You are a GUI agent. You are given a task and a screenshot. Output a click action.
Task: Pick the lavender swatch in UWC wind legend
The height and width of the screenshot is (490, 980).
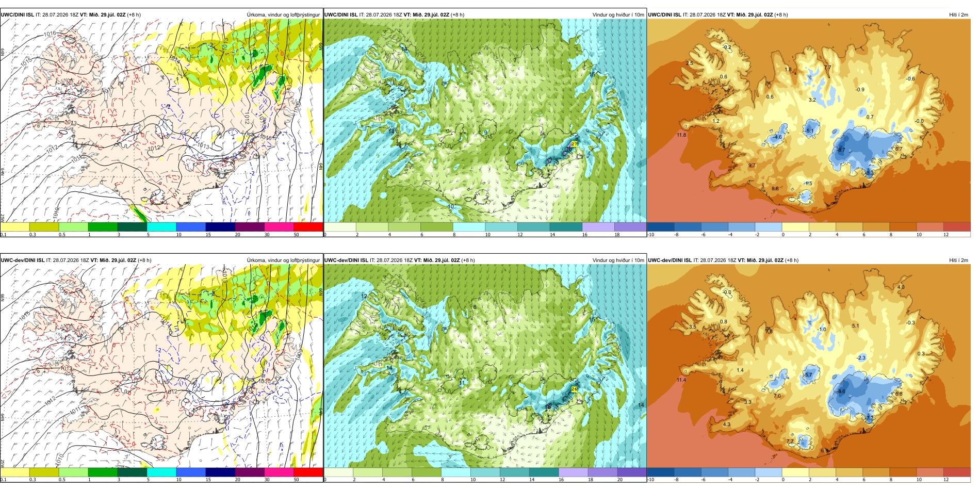pos(598,226)
